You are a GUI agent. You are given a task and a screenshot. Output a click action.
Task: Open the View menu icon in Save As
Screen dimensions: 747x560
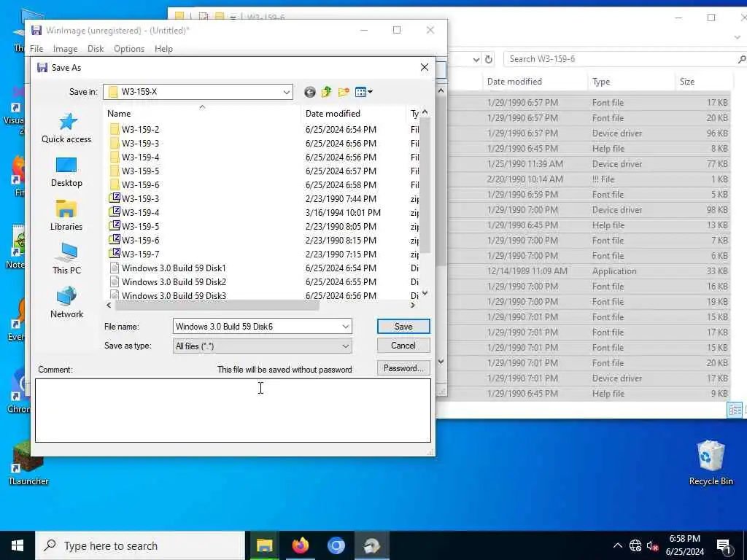363,92
